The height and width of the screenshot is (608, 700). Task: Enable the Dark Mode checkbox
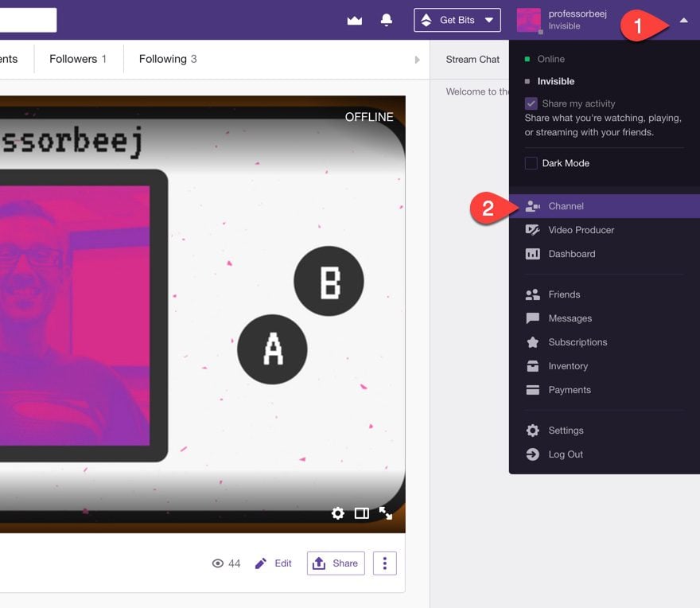[x=531, y=163]
